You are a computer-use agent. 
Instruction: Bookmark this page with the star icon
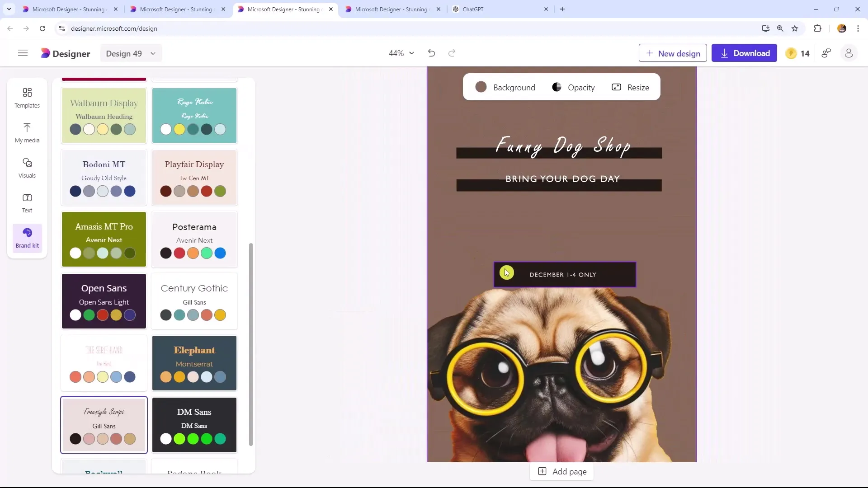point(795,28)
